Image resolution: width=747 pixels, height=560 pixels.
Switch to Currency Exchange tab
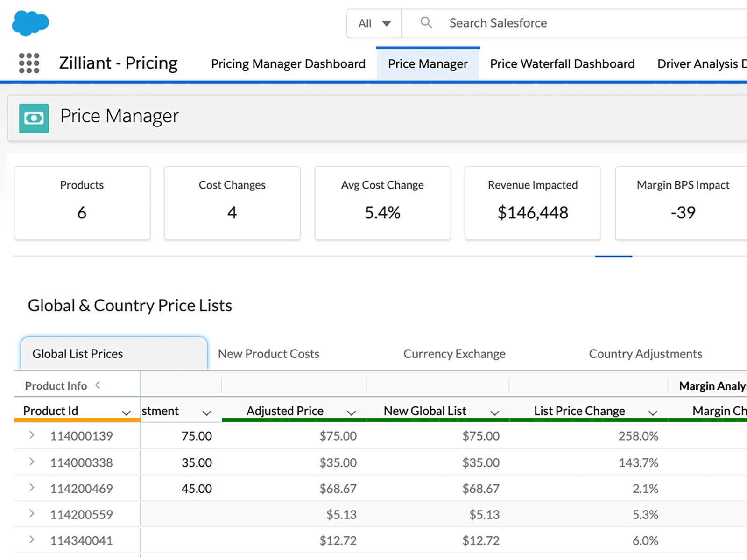point(454,354)
